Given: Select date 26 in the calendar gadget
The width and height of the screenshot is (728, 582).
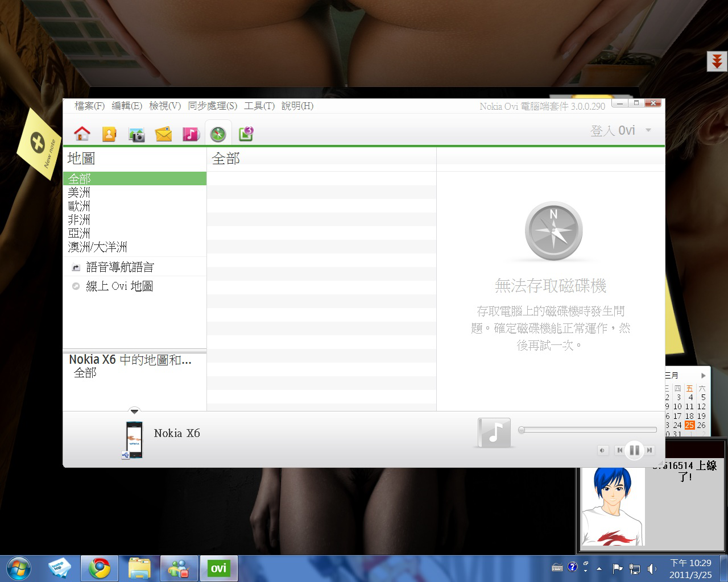Looking at the screenshot, I should [702, 425].
